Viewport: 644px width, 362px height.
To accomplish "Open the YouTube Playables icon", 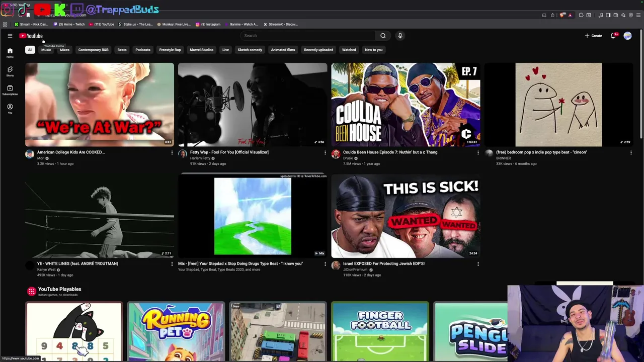I will [31, 291].
